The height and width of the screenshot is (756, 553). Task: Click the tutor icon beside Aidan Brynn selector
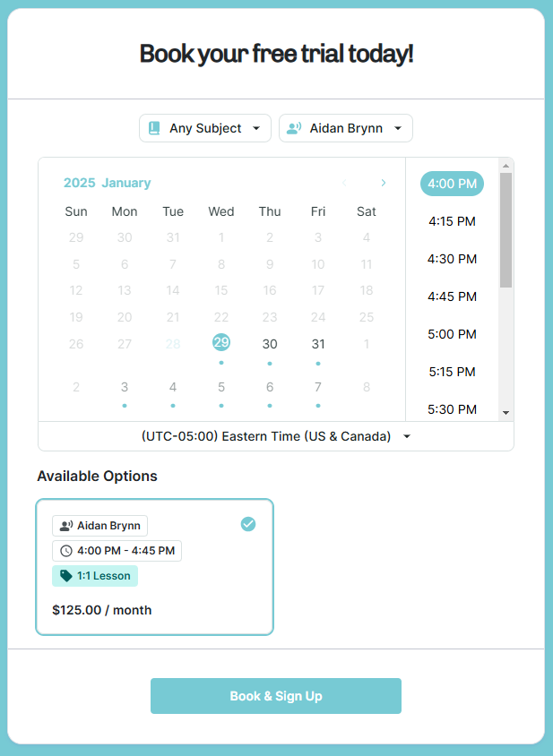[294, 128]
